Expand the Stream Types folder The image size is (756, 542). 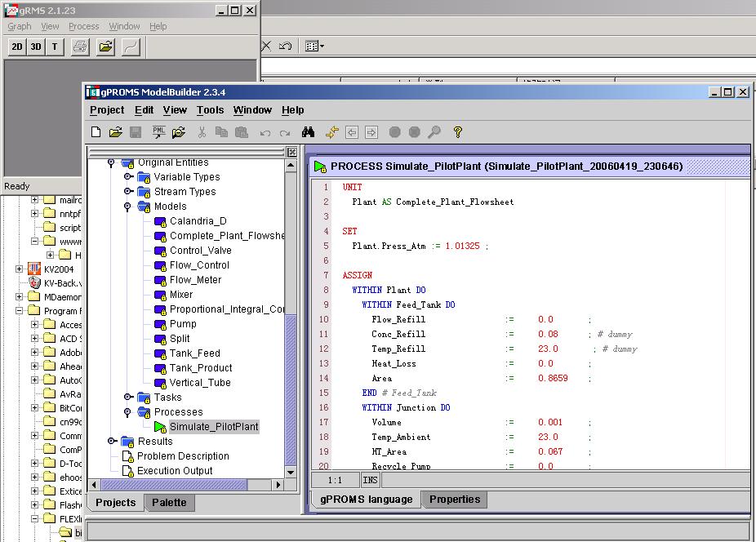click(127, 192)
